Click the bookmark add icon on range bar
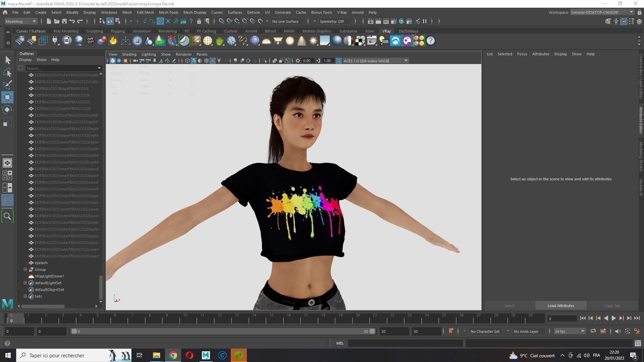644x362 pixels. (451, 331)
